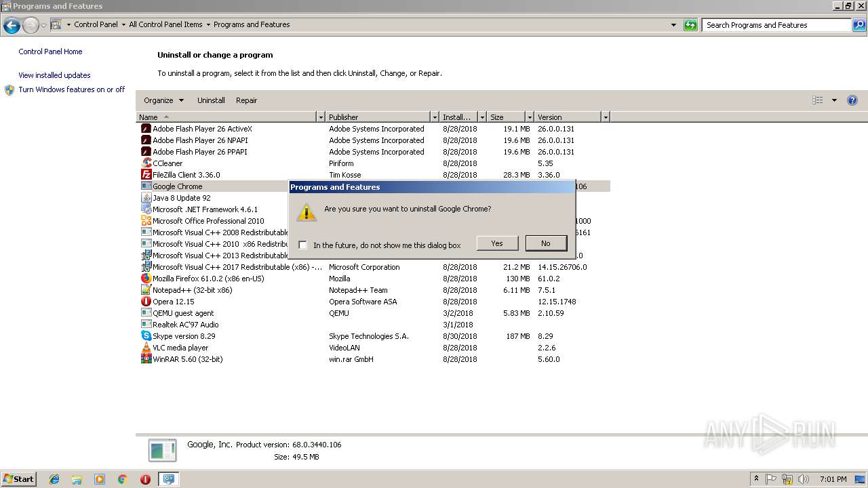Image resolution: width=868 pixels, height=488 pixels.
Task: Expand the view options dropdown arrow
Action: pyautogui.click(x=834, y=100)
